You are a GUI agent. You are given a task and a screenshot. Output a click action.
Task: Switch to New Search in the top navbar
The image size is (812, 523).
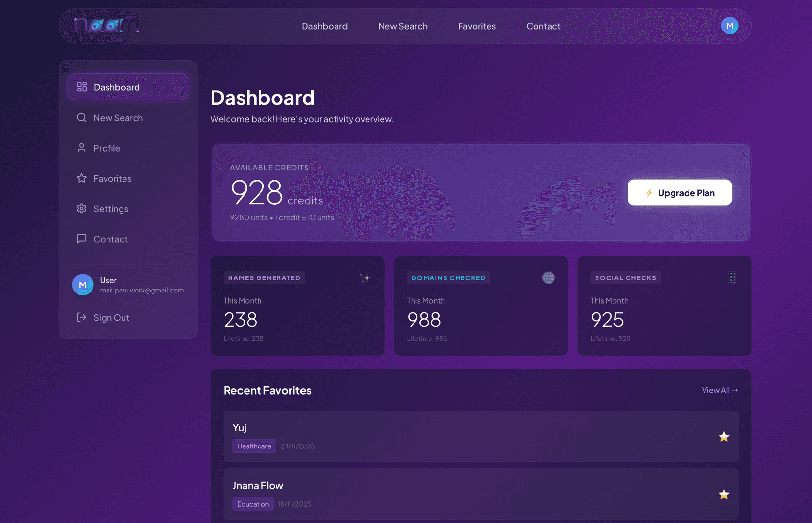(x=402, y=26)
